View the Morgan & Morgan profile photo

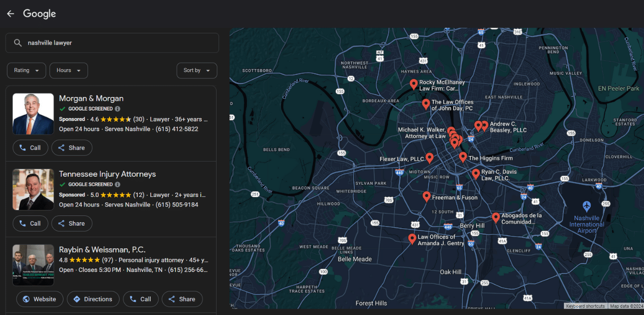pyautogui.click(x=33, y=114)
